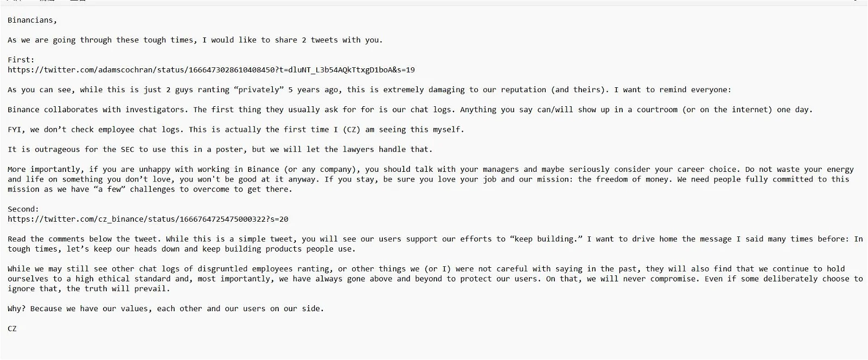Click the sentence "Binance collaborates with investigators."
Screen dimensions: 868x360
[x=98, y=110]
